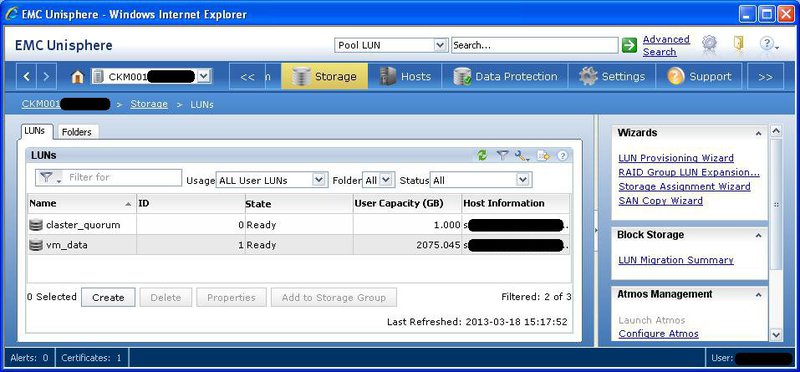Sort by the ID column header

191,204
